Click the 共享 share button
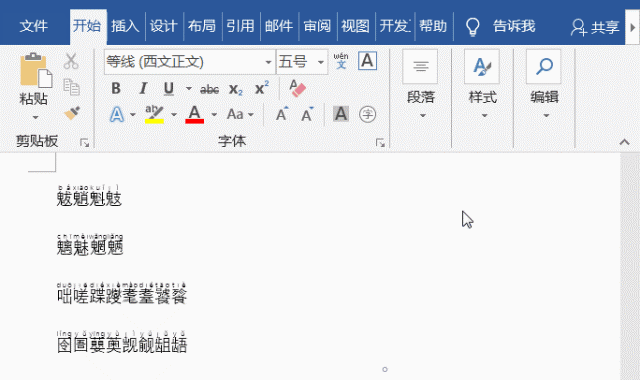This screenshot has height=380, width=640. [595, 27]
